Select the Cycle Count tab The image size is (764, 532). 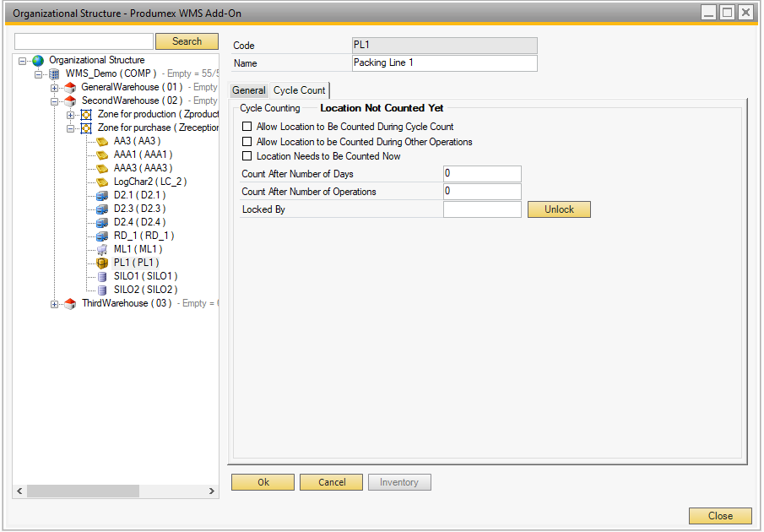point(299,90)
